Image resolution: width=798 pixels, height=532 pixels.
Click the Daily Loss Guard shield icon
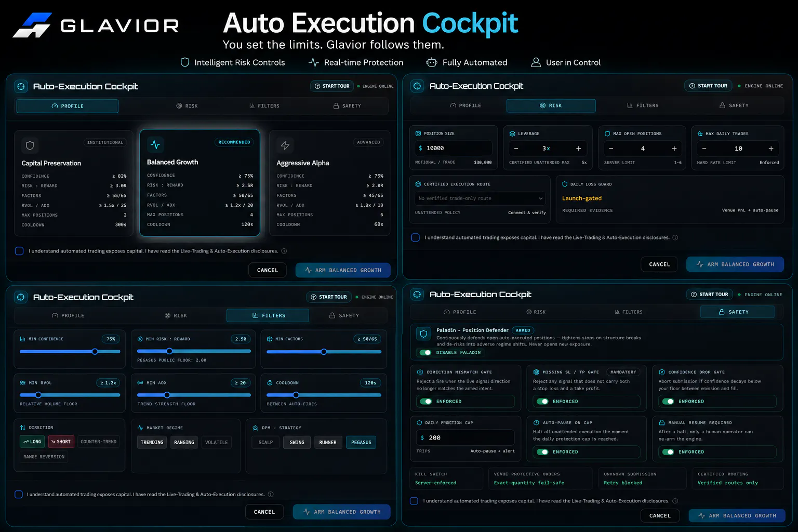point(565,184)
